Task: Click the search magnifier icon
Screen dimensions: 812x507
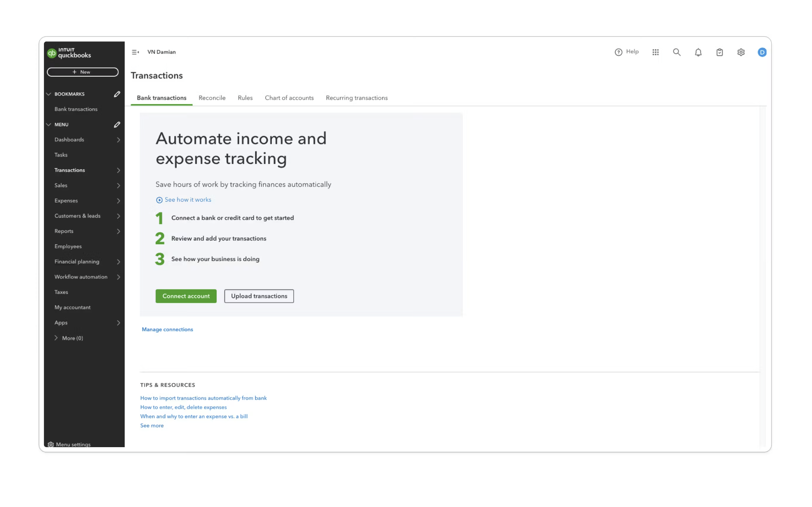Action: 677,52
